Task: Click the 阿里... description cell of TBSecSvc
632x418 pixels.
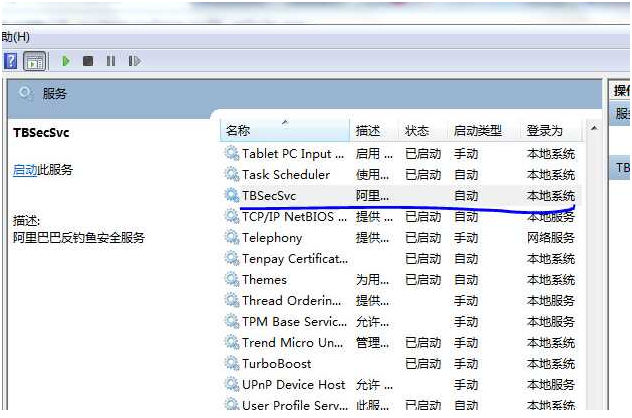Action: (372, 196)
